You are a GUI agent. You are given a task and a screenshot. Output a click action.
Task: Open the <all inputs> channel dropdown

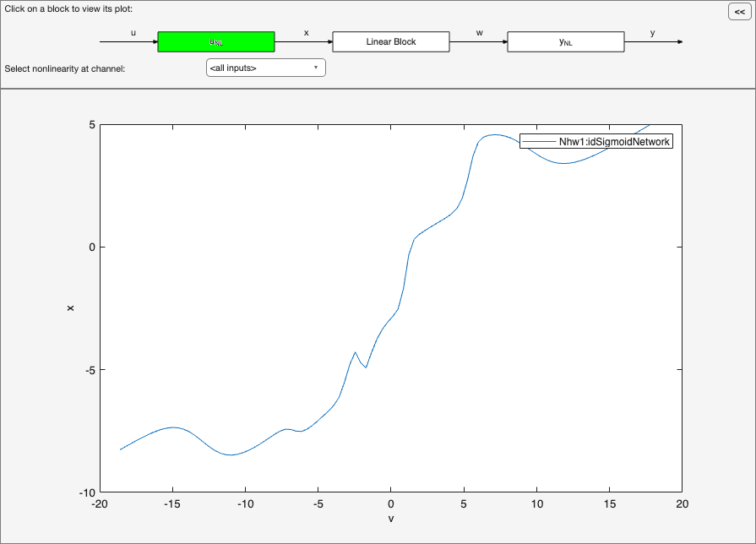266,68
